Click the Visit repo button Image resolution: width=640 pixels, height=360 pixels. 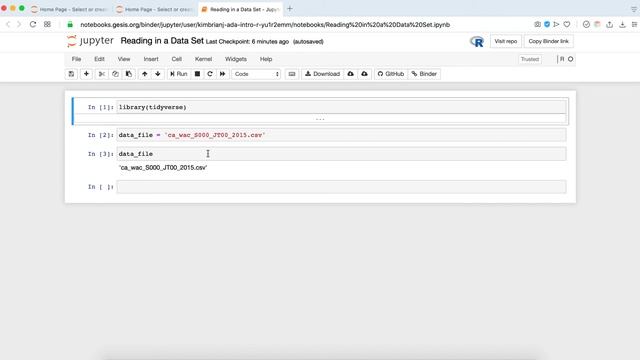click(506, 41)
